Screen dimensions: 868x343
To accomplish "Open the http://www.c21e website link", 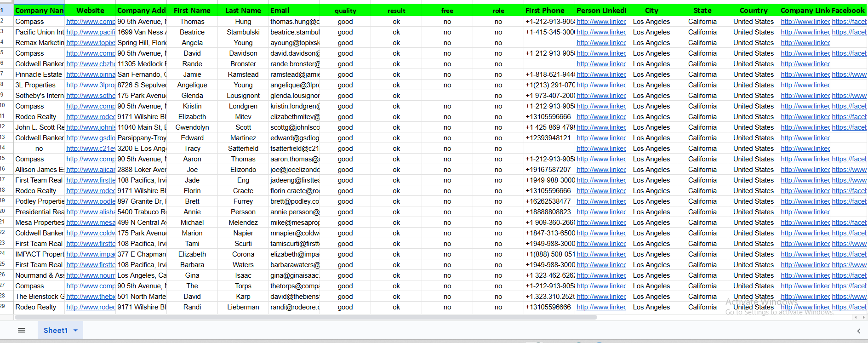I will click(x=91, y=149).
